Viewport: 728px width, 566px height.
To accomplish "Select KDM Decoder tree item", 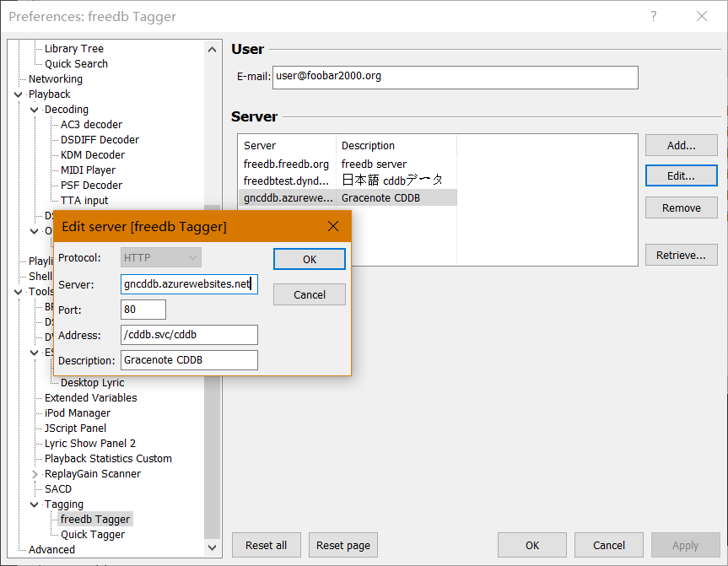I will pyautogui.click(x=93, y=155).
